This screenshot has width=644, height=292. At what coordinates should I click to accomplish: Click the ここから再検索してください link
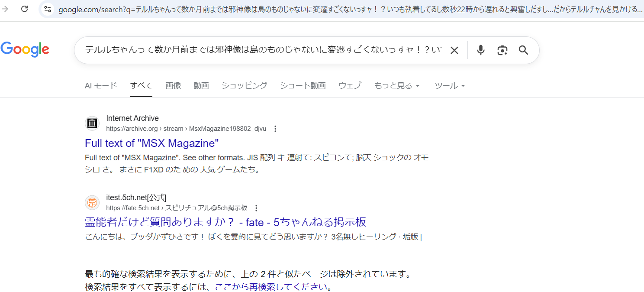pyautogui.click(x=271, y=287)
